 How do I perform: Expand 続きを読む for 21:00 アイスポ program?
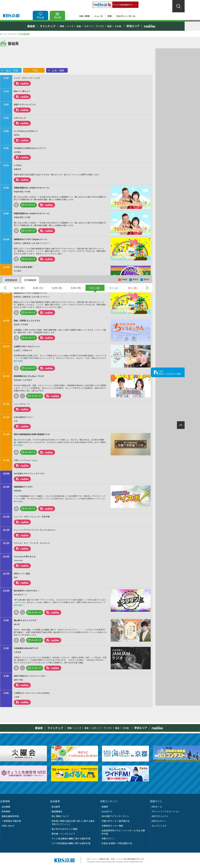pyautogui.click(x=18, y=501)
